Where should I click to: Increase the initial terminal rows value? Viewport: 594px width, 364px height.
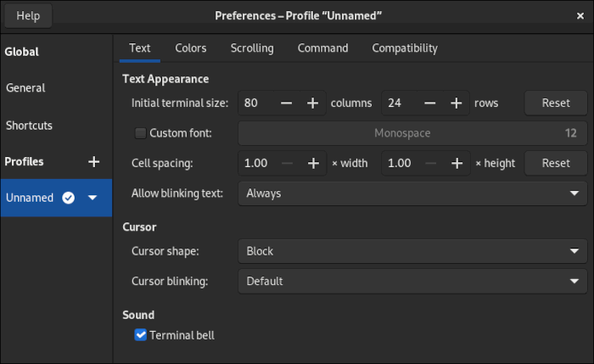pyautogui.click(x=457, y=103)
